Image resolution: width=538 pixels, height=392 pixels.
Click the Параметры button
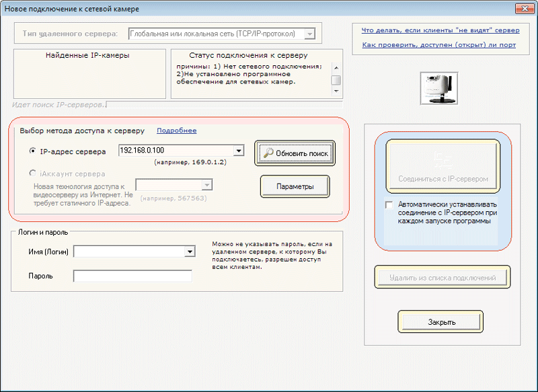tap(295, 186)
